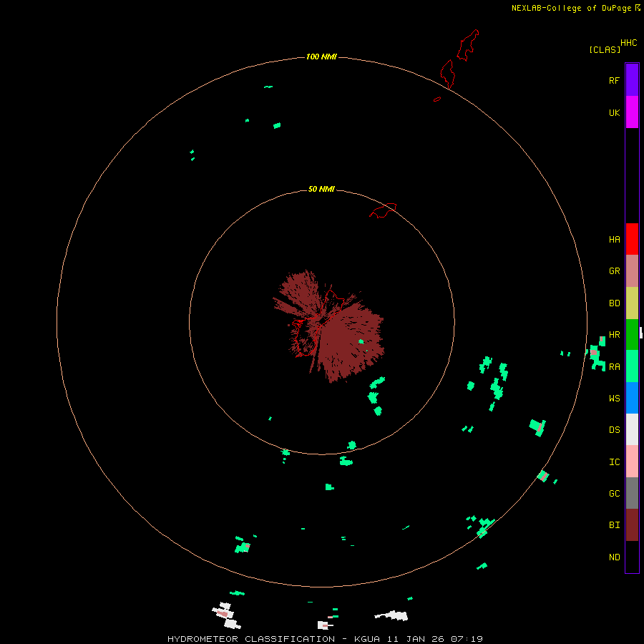This screenshot has width=644, height=644.
Task: Select the light pink IC legend swatch
Action: pyautogui.click(x=632, y=462)
